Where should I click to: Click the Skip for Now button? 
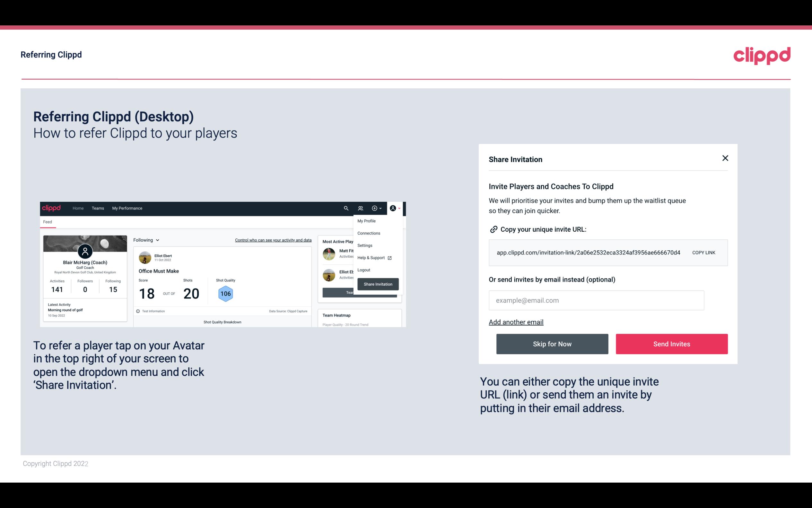[x=552, y=343]
